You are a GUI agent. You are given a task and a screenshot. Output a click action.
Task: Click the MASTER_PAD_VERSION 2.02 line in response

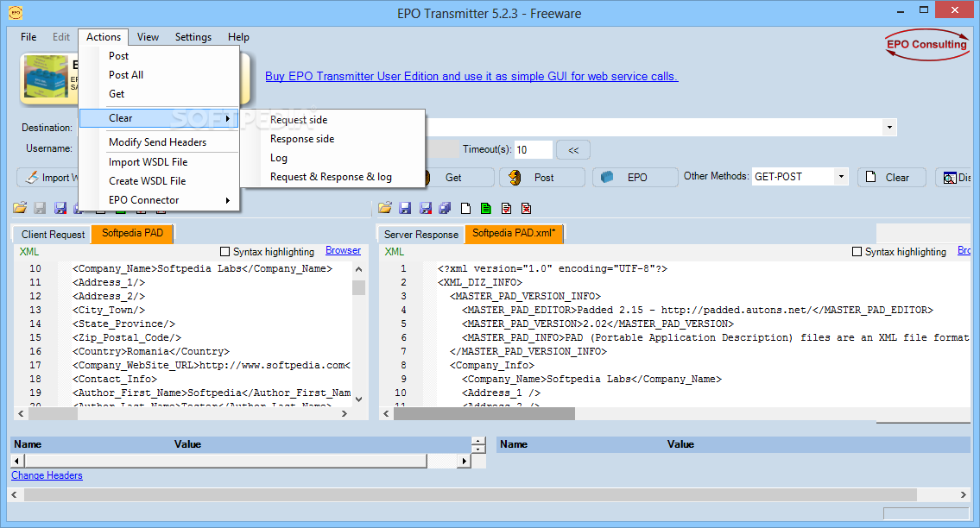[597, 324]
